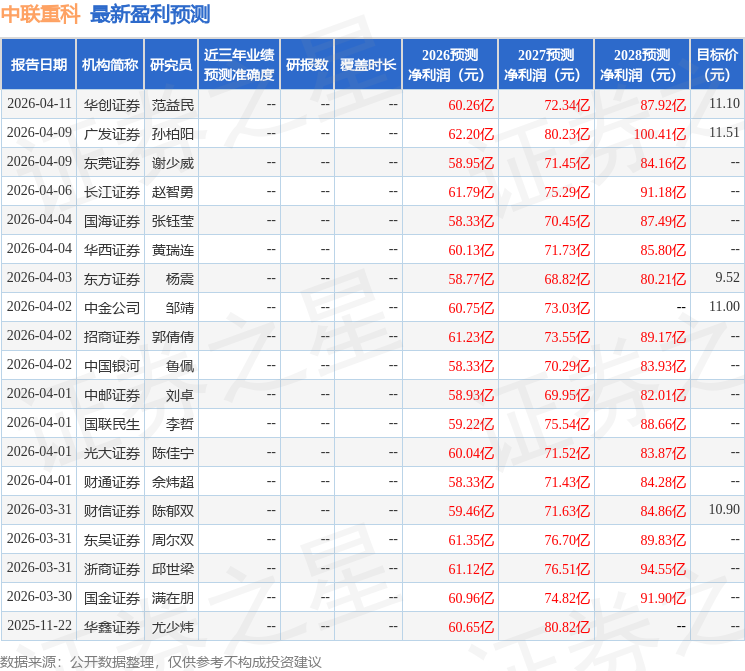
Task: Click the 目标价 column header
Action: [717, 64]
